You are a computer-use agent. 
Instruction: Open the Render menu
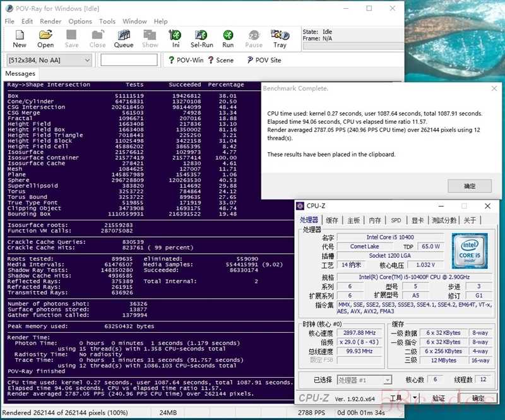point(50,21)
